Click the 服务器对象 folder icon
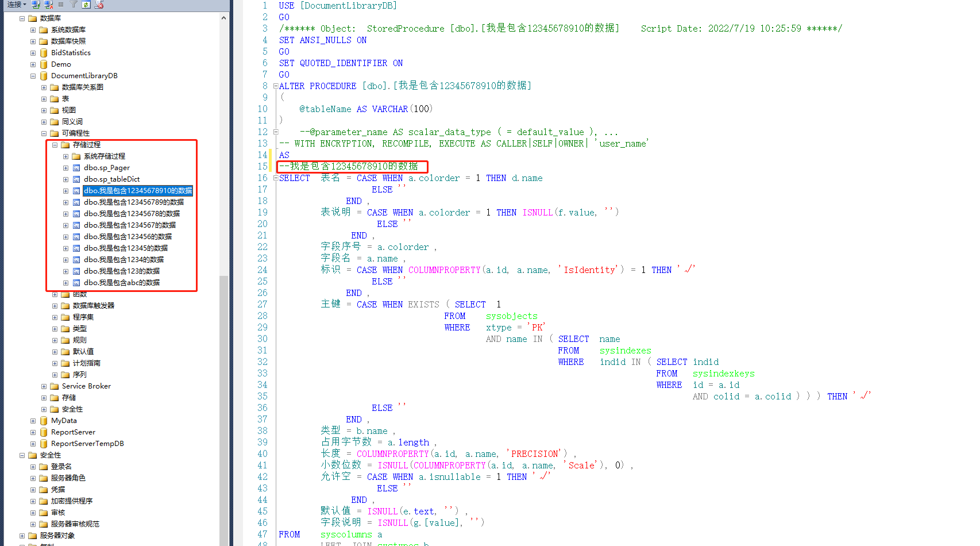 33,536
